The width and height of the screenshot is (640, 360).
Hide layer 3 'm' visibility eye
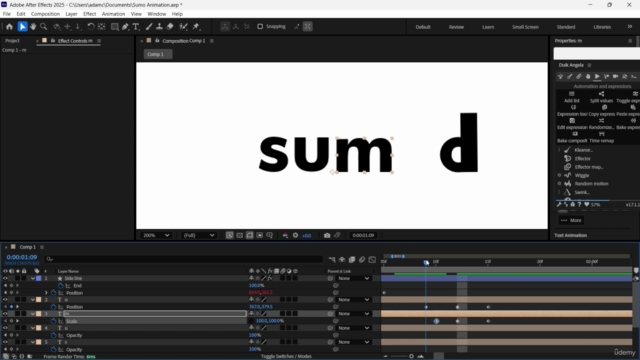click(5, 314)
